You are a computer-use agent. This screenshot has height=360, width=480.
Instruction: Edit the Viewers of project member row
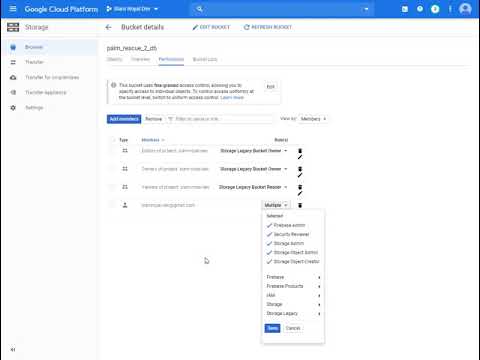[300, 193]
